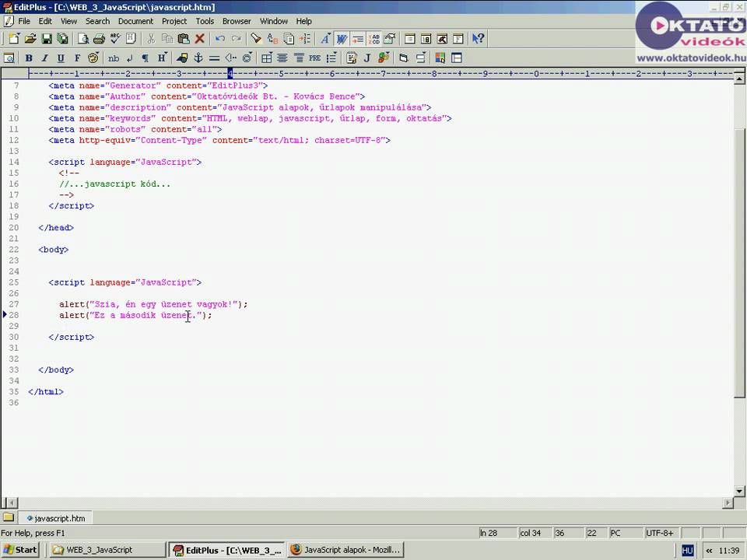This screenshot has height=560, width=747.
Task: Click the scissors Cut icon
Action: click(151, 39)
